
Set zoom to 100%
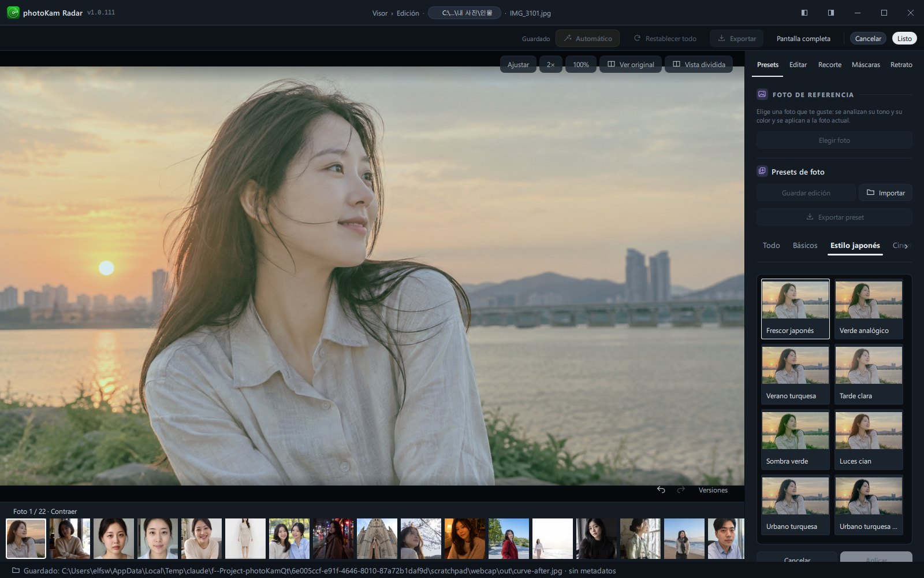581,64
